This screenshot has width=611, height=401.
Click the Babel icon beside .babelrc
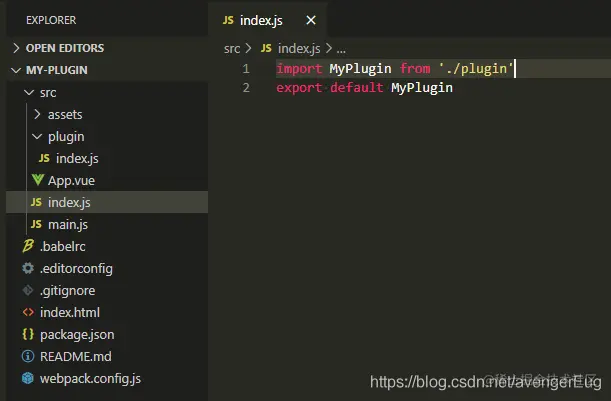pos(28,246)
